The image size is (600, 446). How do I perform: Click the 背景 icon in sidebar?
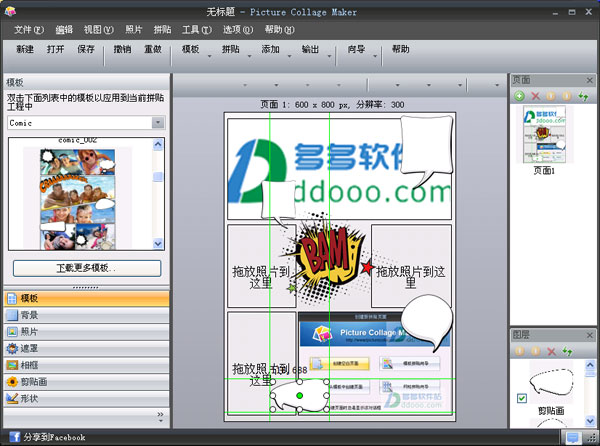click(x=12, y=315)
